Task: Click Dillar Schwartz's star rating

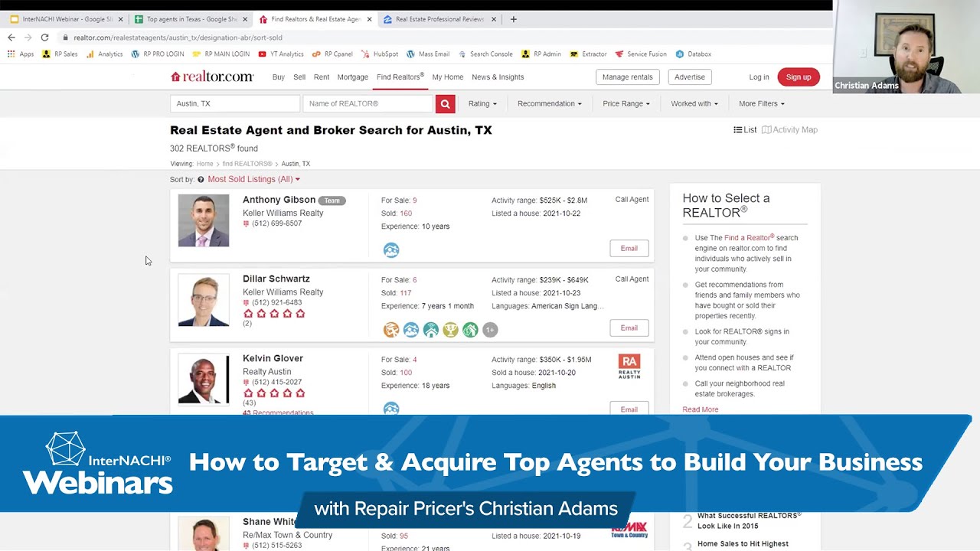Action: [x=274, y=314]
